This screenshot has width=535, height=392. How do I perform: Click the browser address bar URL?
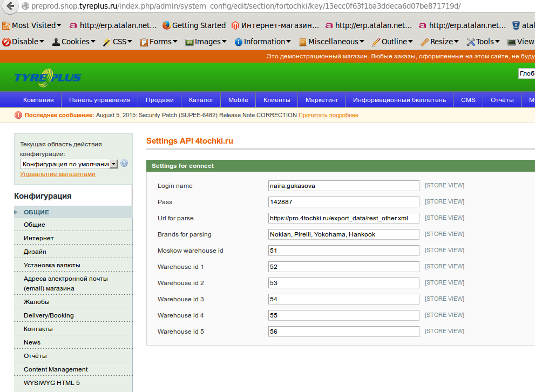246,6
